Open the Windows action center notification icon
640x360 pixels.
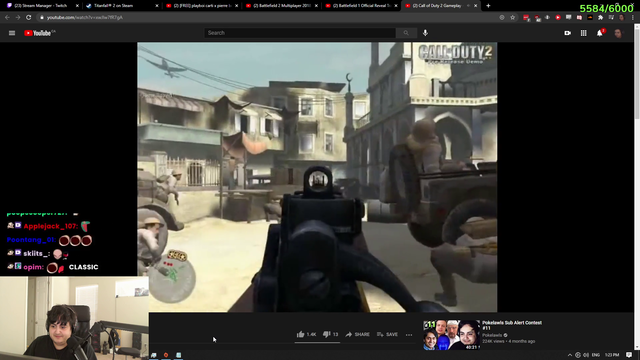629,355
